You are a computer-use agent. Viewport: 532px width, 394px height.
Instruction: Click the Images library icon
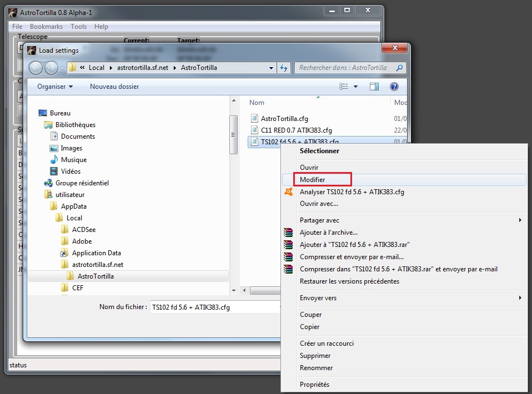[x=54, y=148]
